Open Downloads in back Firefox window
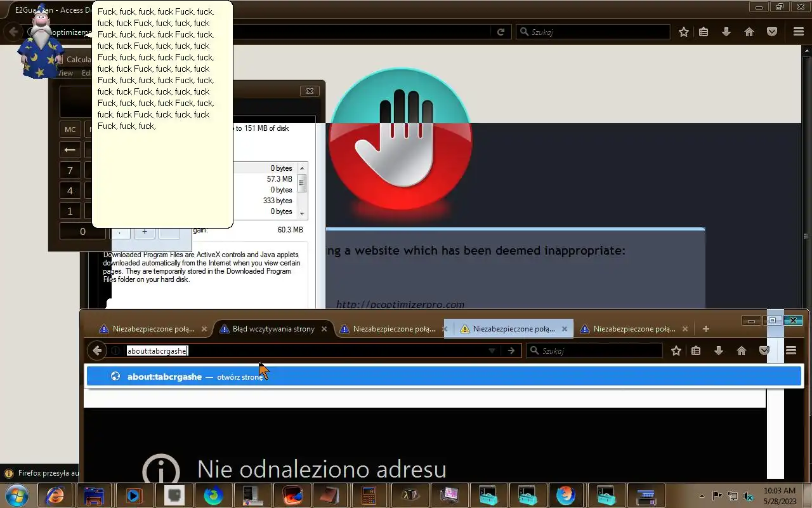Screen dimensions: 812x508 (x=726, y=32)
